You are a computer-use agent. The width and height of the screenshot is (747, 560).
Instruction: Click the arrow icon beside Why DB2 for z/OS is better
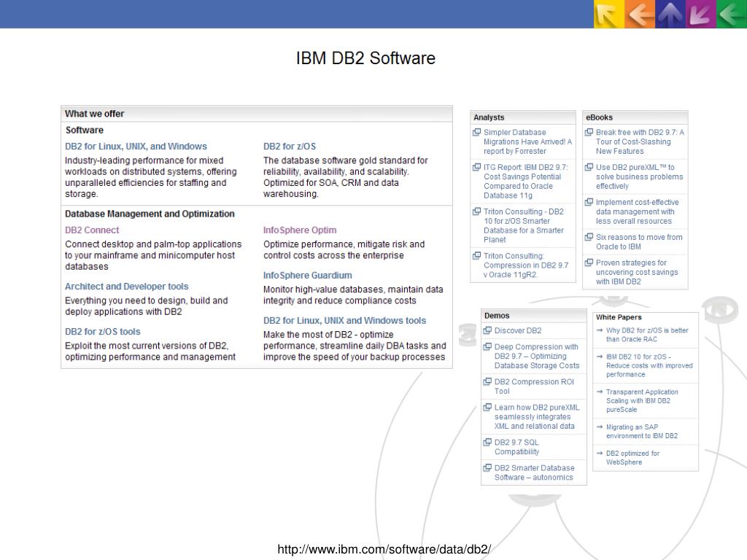[600, 330]
